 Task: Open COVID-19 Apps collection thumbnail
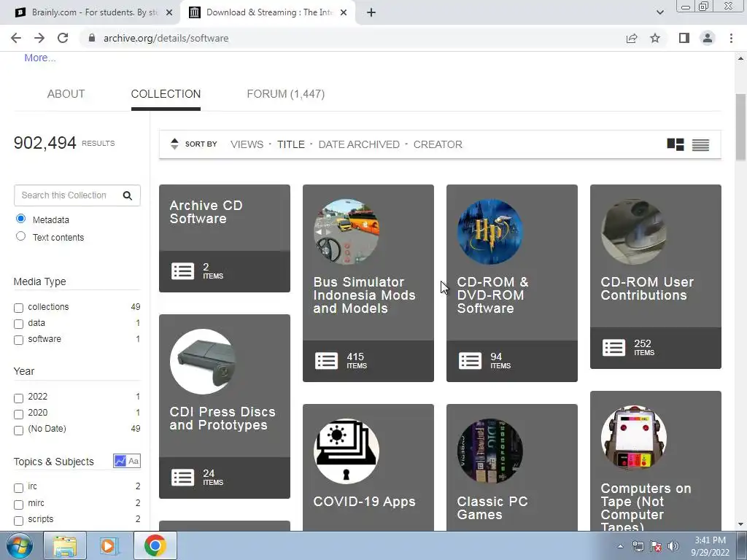tap(347, 451)
